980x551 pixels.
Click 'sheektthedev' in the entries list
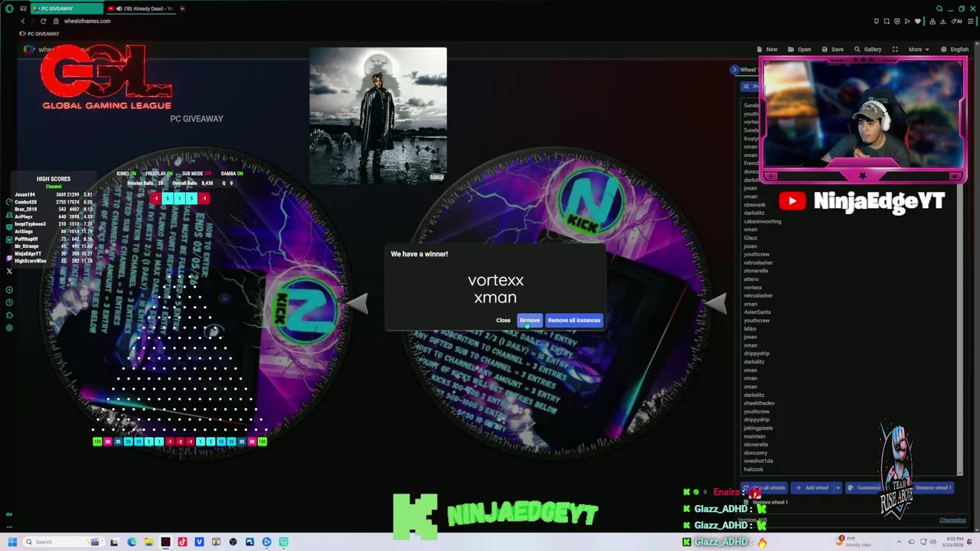(759, 403)
